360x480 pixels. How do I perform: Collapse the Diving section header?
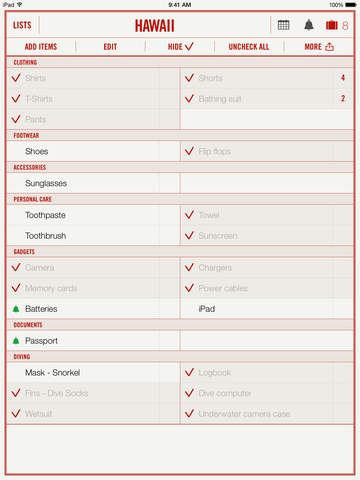pyautogui.click(x=180, y=357)
